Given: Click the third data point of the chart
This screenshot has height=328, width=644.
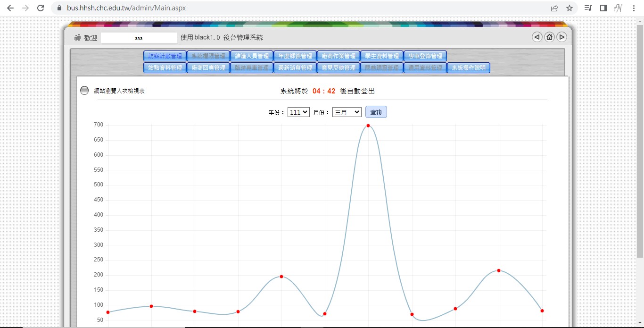Looking at the screenshot, I should (x=195, y=311).
